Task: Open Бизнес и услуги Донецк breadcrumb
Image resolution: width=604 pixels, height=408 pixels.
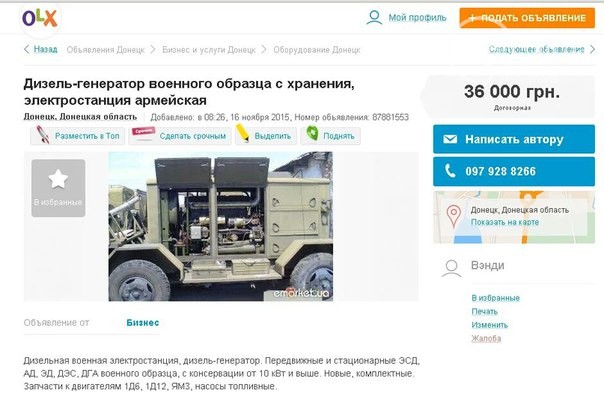Action: (x=209, y=50)
